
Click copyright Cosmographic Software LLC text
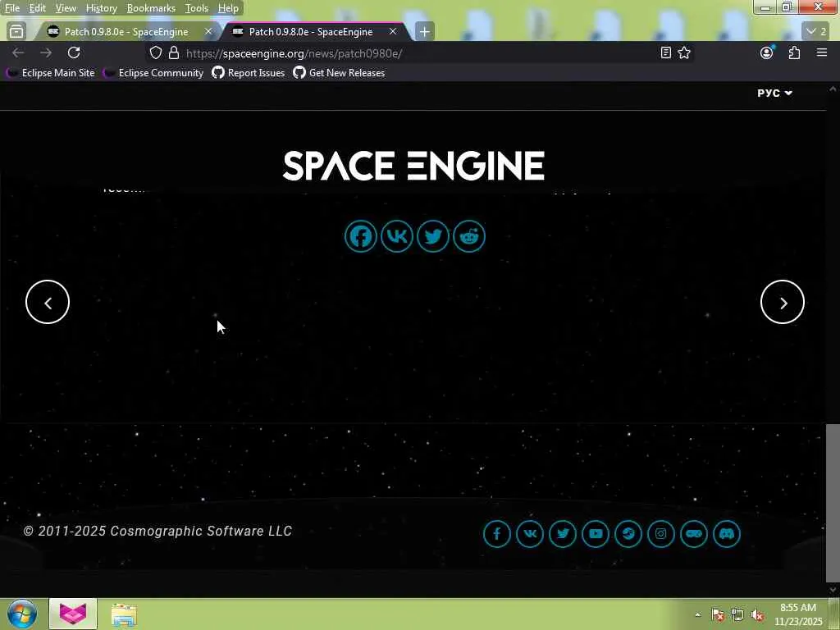click(157, 531)
